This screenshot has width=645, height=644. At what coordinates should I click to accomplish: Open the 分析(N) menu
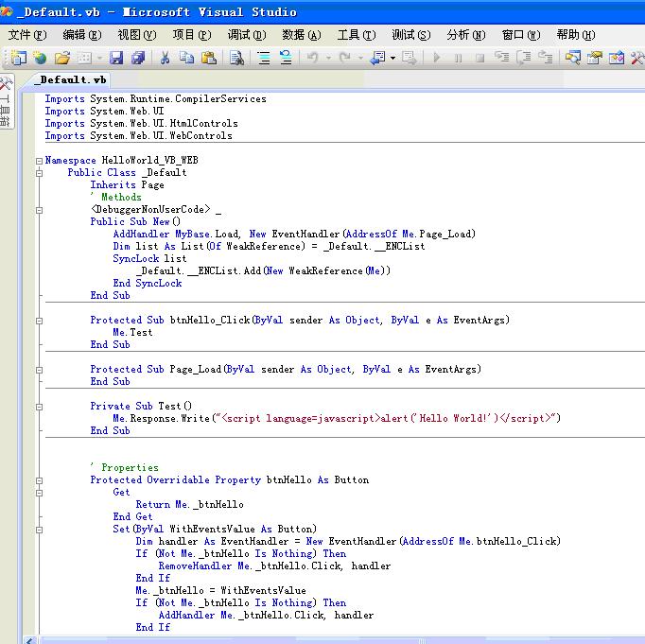(466, 35)
